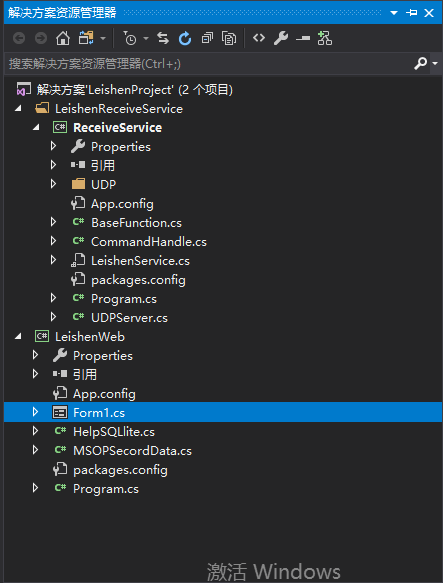Select Program.cs in LeishenWeb
Image resolution: width=443 pixels, height=583 pixels.
click(x=106, y=489)
